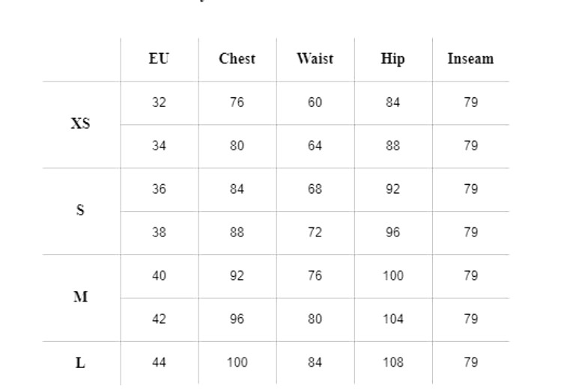Click the M size row label
Image resolution: width=570 pixels, height=392 pixels.
(x=81, y=298)
